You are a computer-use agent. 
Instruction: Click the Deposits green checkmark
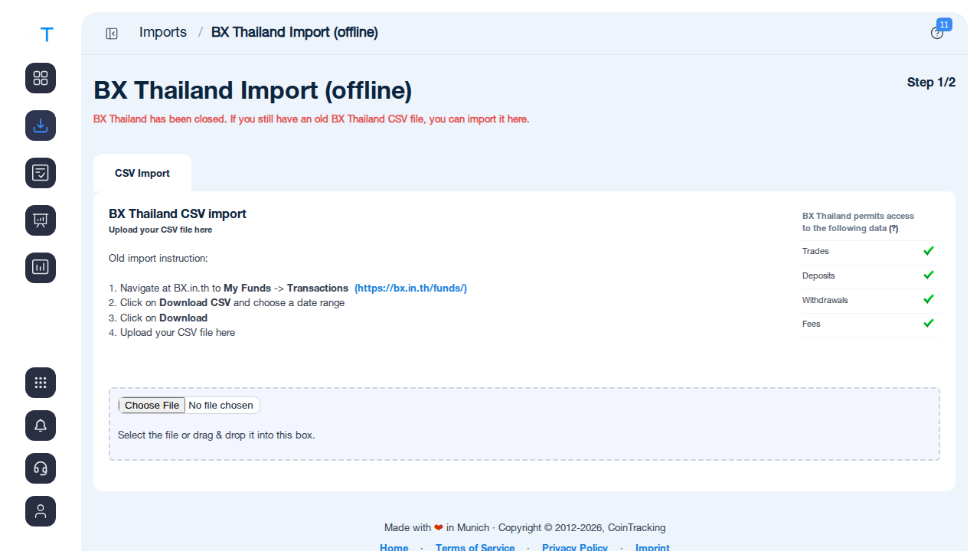pyautogui.click(x=929, y=275)
